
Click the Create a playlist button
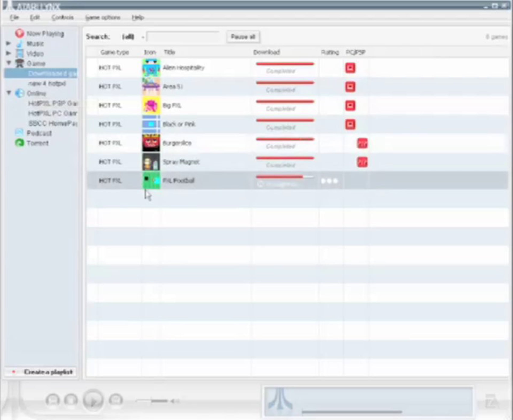click(41, 372)
